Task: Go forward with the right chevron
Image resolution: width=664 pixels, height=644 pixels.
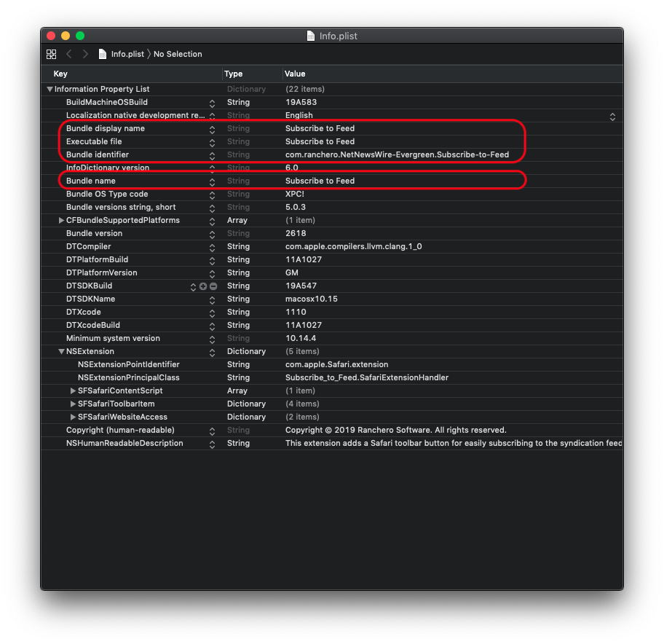Action: [x=85, y=54]
